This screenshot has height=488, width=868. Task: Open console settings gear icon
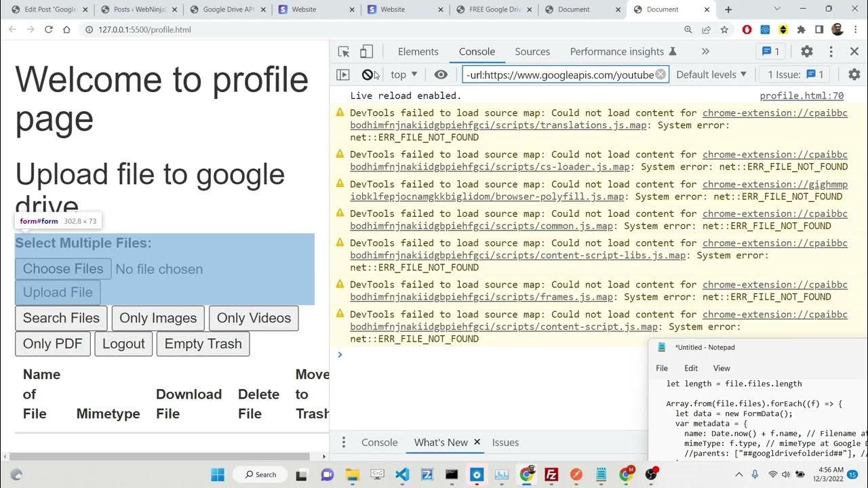(x=854, y=75)
